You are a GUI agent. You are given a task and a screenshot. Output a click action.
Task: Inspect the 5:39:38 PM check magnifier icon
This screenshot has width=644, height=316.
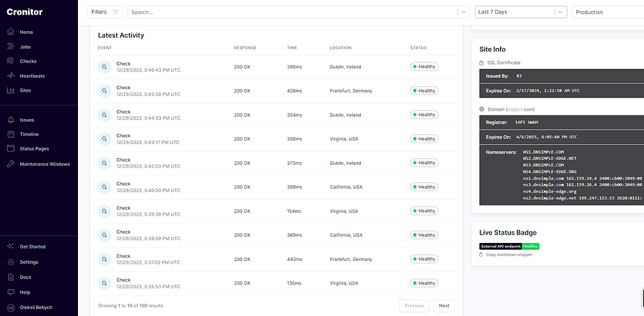tap(104, 212)
